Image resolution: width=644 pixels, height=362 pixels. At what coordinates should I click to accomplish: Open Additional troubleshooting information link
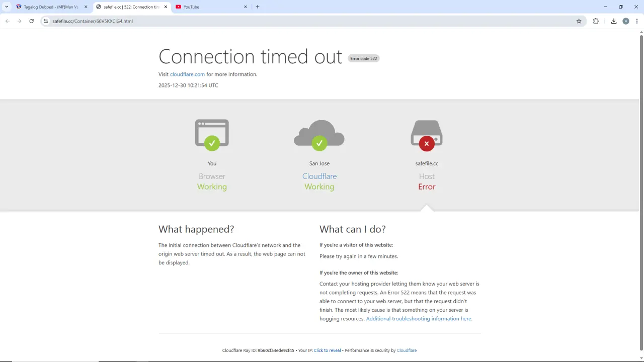[419, 319]
